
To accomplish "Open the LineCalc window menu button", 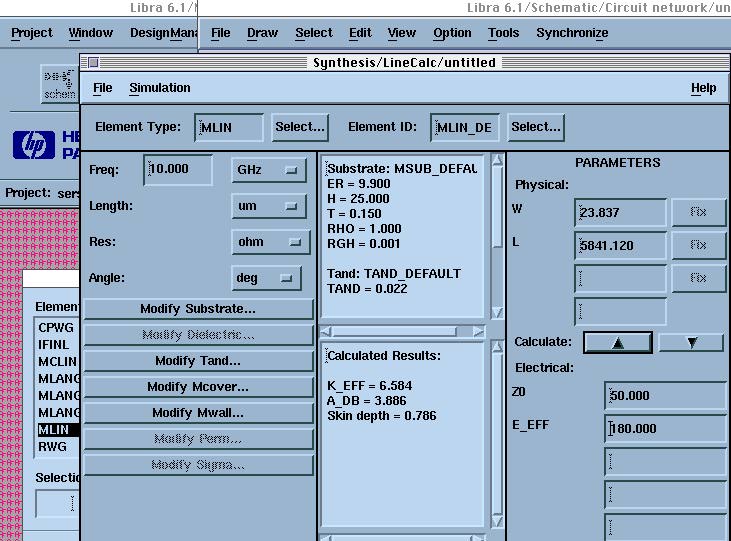I will pyautogui.click(x=93, y=62).
